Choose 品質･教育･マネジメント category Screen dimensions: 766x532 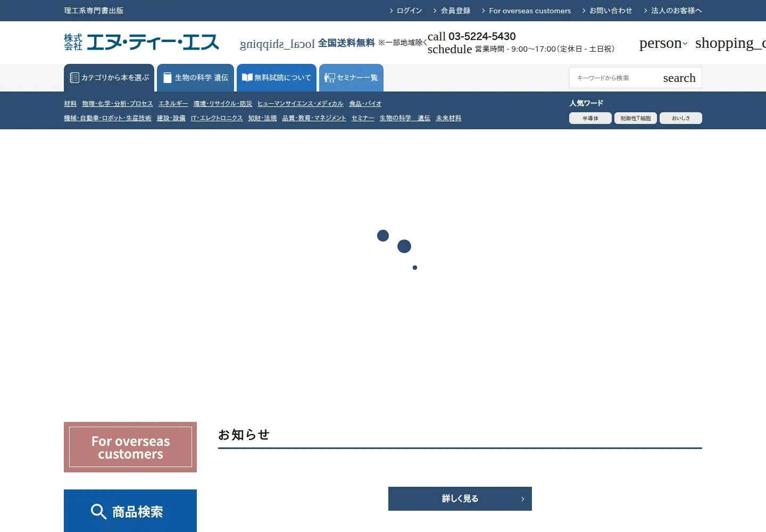tap(314, 118)
